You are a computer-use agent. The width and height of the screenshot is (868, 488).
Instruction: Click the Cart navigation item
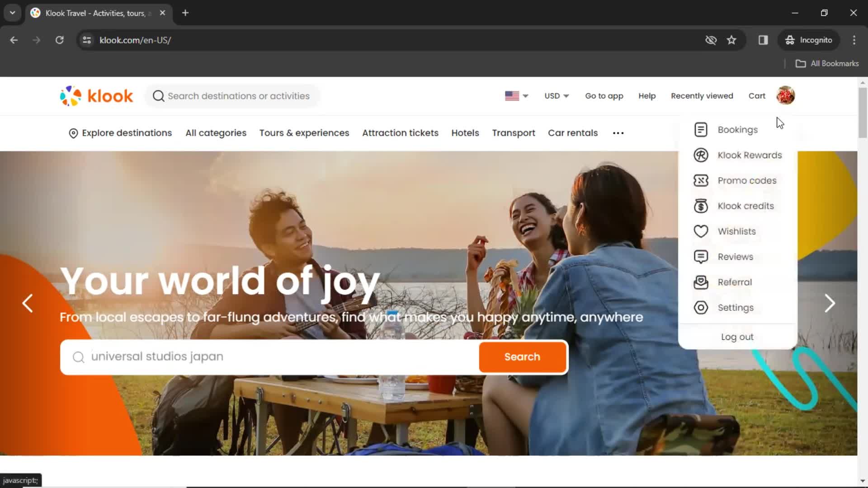point(757,96)
